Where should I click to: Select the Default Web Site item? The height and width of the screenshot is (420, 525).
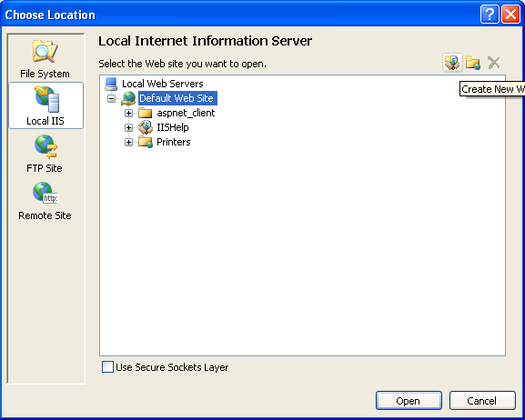point(177,98)
